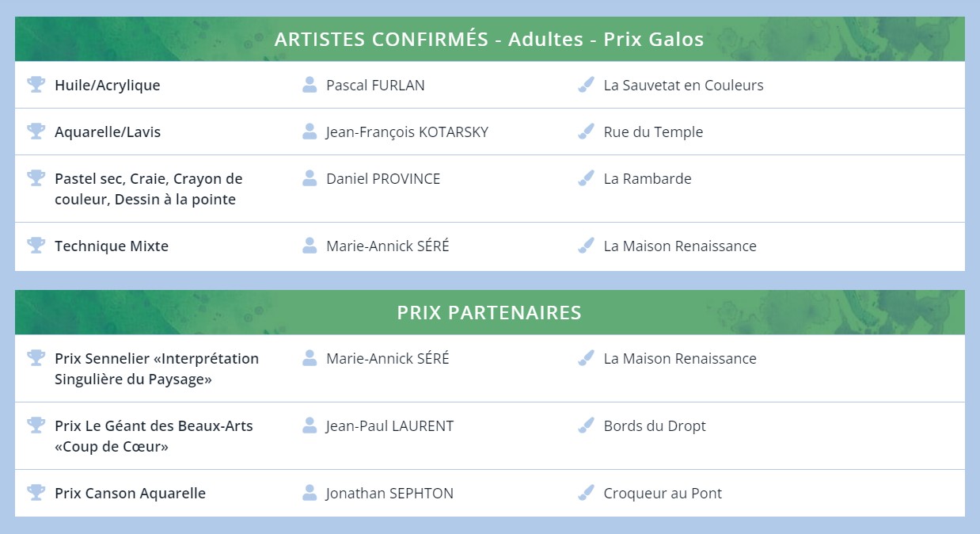Click the person icon next to Jonathan SEPHTON

point(310,493)
